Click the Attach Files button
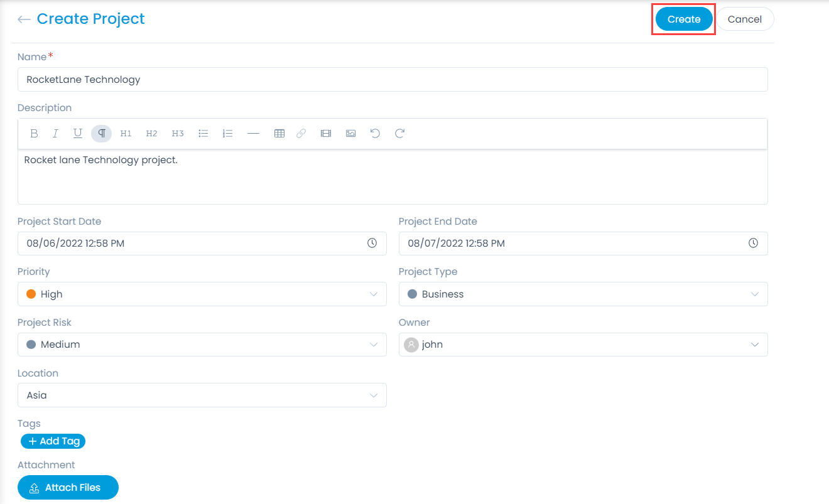Image resolution: width=829 pixels, height=504 pixels. tap(68, 487)
